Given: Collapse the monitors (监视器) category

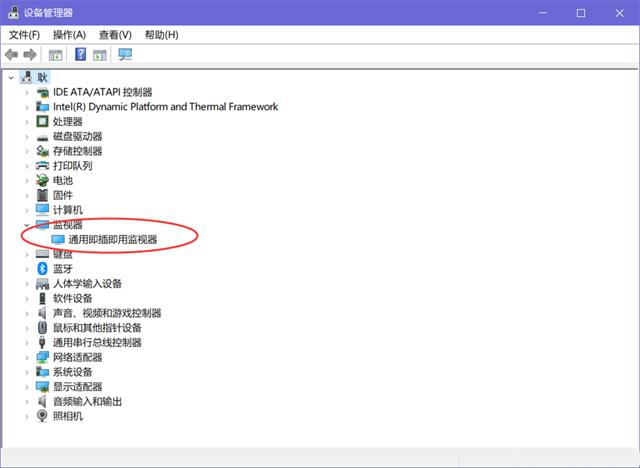Looking at the screenshot, I should tap(27, 225).
